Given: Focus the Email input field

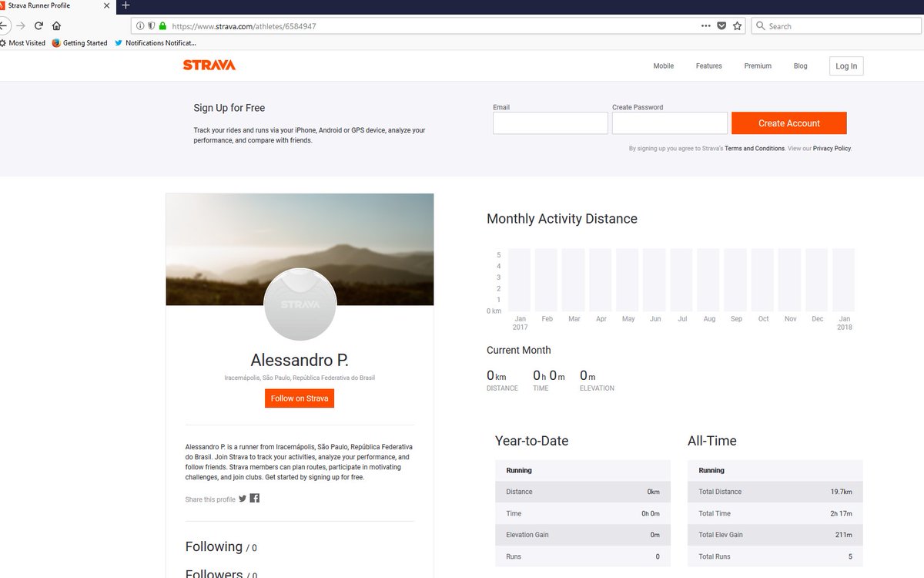Looking at the screenshot, I should coord(551,123).
